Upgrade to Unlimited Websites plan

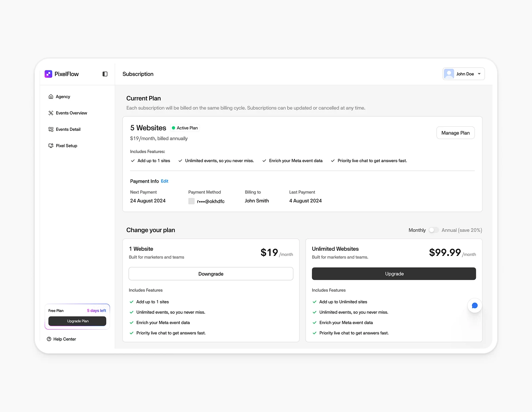pos(394,273)
